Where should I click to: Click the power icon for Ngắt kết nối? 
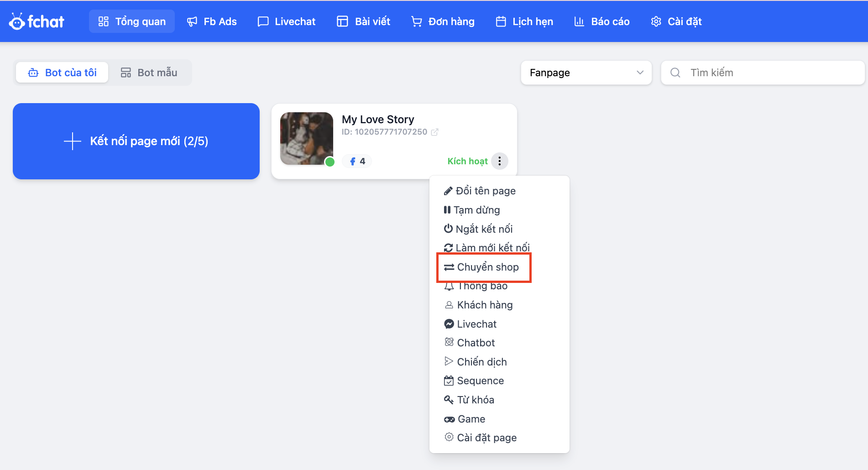pyautogui.click(x=448, y=229)
